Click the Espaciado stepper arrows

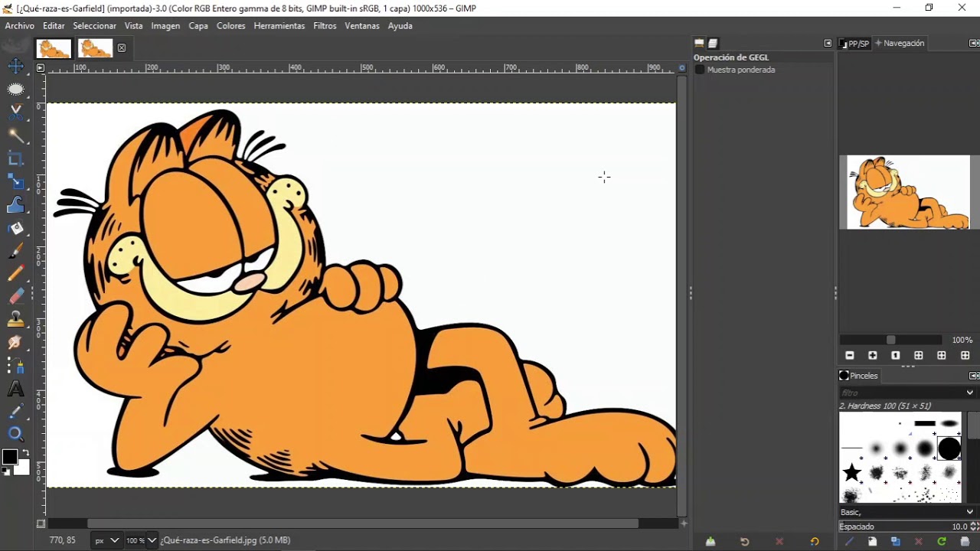[x=974, y=527]
